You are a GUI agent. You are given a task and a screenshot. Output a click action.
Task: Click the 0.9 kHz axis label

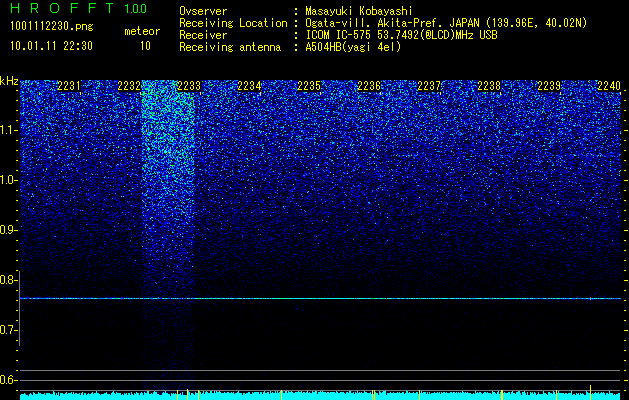(x=9, y=230)
